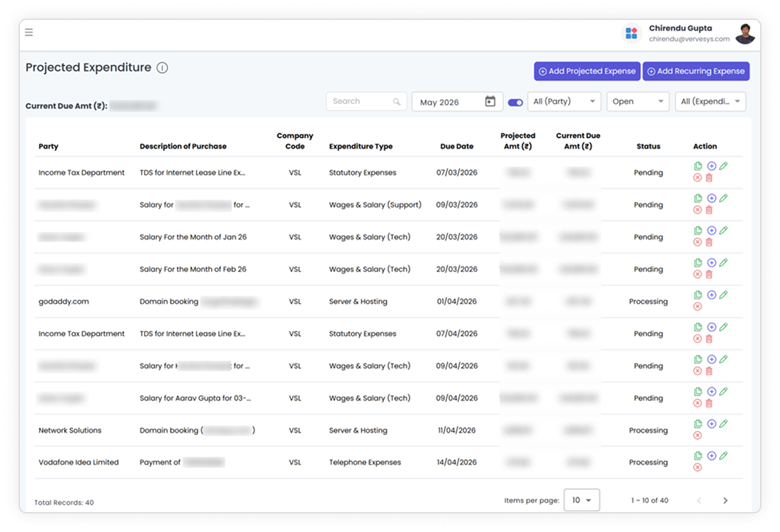Open the hamburger menu
780x532 pixels.
click(29, 32)
